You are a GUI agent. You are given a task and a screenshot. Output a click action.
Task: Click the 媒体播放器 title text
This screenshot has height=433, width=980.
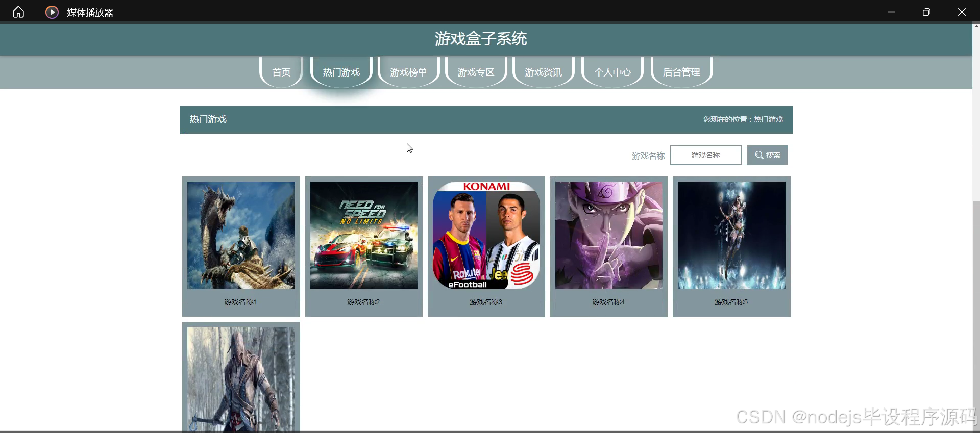pos(90,12)
